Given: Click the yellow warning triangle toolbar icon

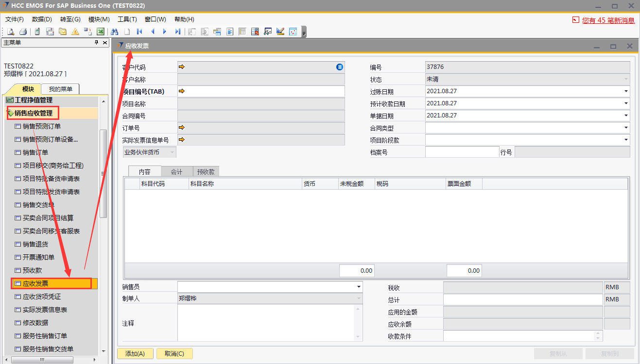Looking at the screenshot, I should (x=75, y=32).
